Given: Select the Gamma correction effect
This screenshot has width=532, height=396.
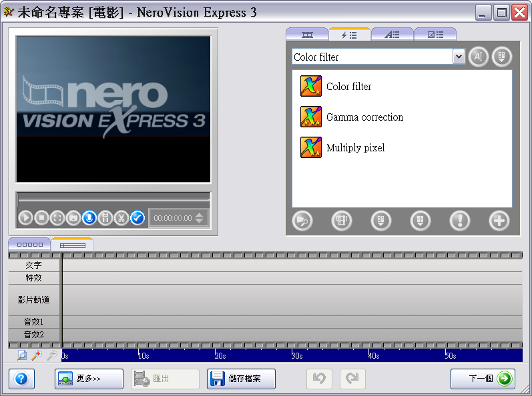Looking at the screenshot, I should pyautogui.click(x=352, y=117).
